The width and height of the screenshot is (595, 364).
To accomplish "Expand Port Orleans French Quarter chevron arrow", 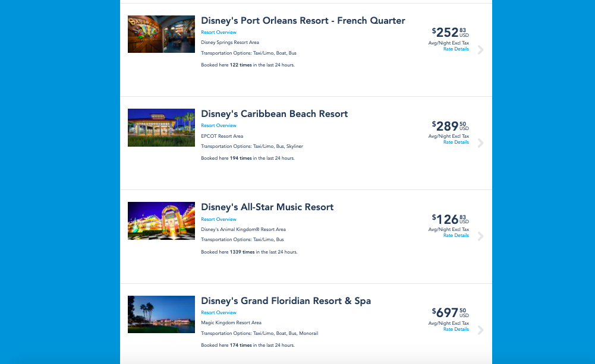I will pyautogui.click(x=480, y=50).
